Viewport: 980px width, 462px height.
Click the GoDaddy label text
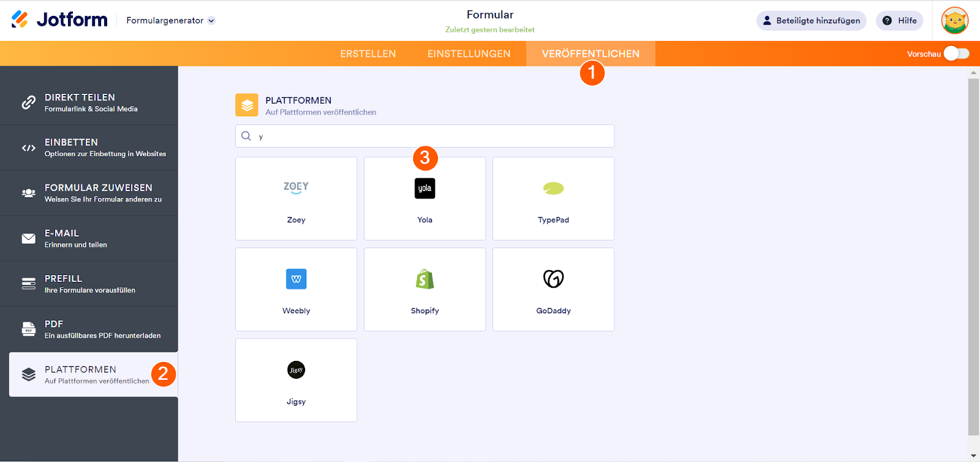tap(554, 311)
